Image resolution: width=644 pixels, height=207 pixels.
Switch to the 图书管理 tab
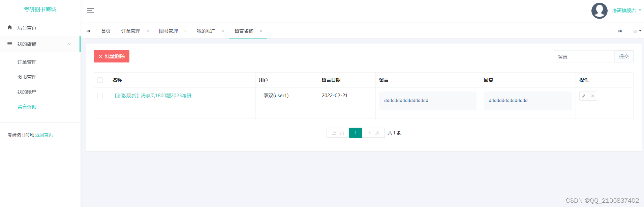168,31
